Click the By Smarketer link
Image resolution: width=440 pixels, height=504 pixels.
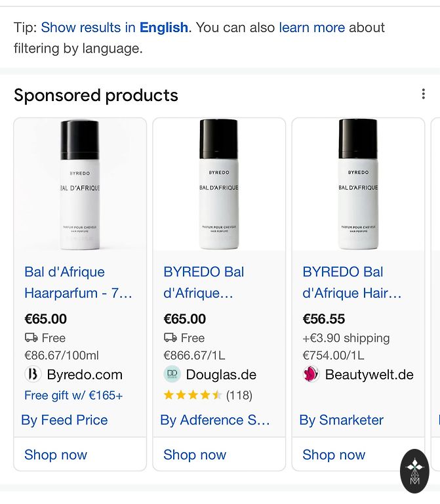342,420
